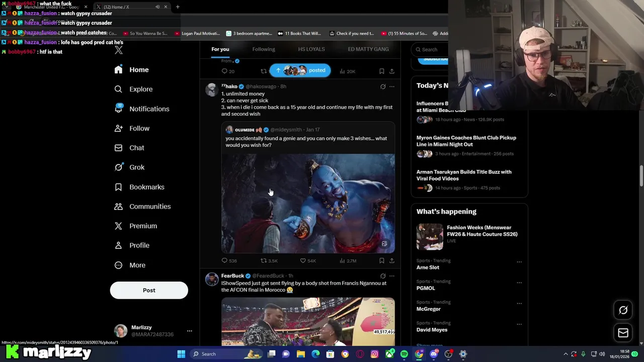This screenshot has height=362, width=644.
Task: Click Grok icon on FearBuck's post
Action: click(x=383, y=276)
